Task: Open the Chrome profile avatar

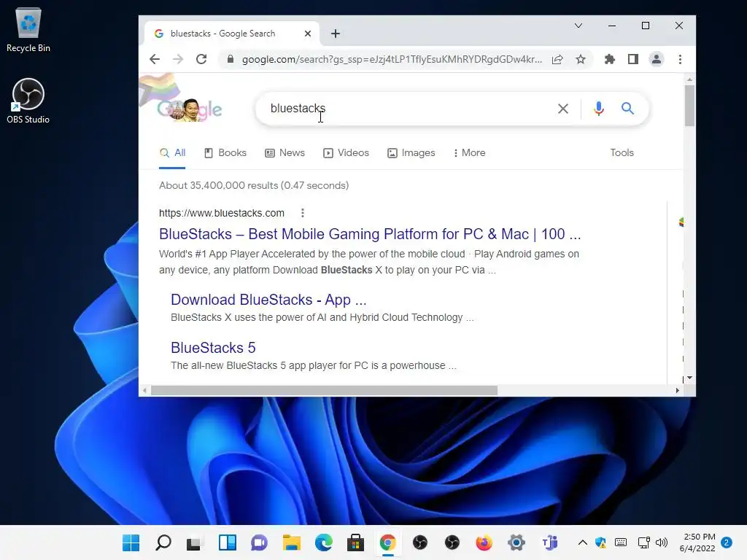Action: tap(657, 59)
